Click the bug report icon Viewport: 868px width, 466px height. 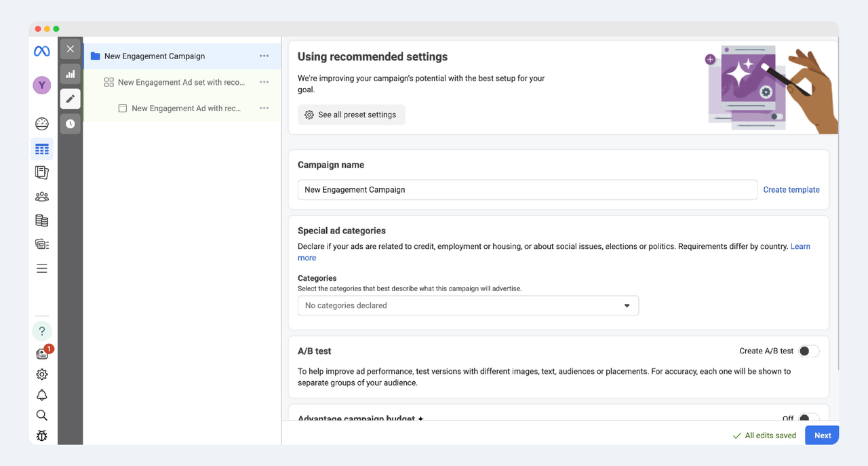[x=42, y=435]
